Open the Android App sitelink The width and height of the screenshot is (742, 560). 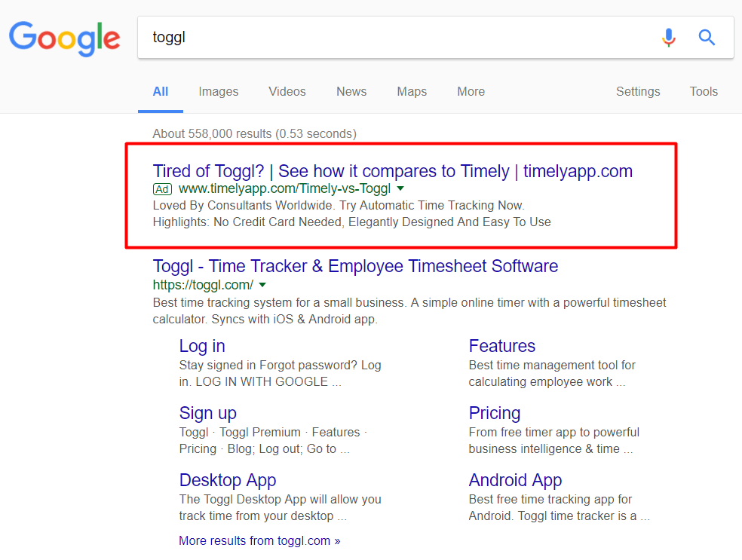tap(515, 481)
